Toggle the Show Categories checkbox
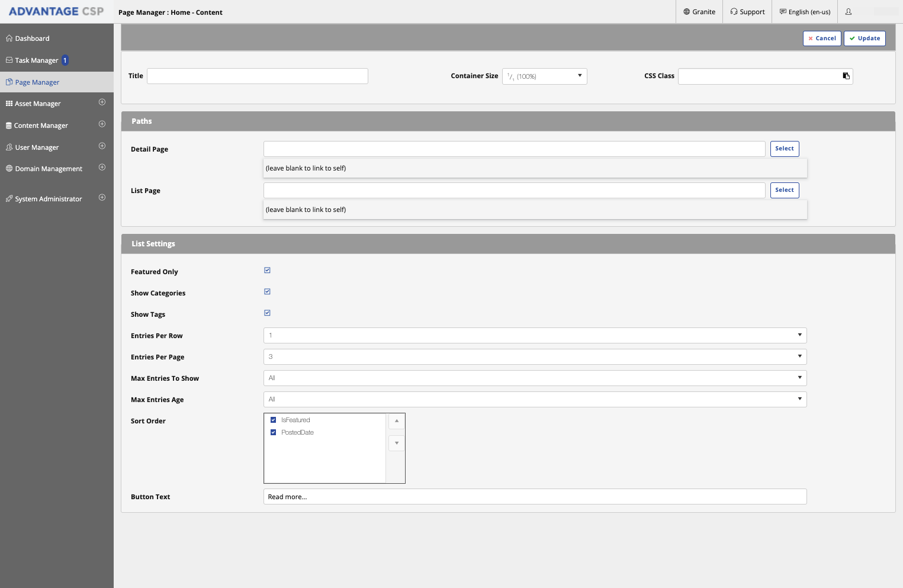 (267, 292)
